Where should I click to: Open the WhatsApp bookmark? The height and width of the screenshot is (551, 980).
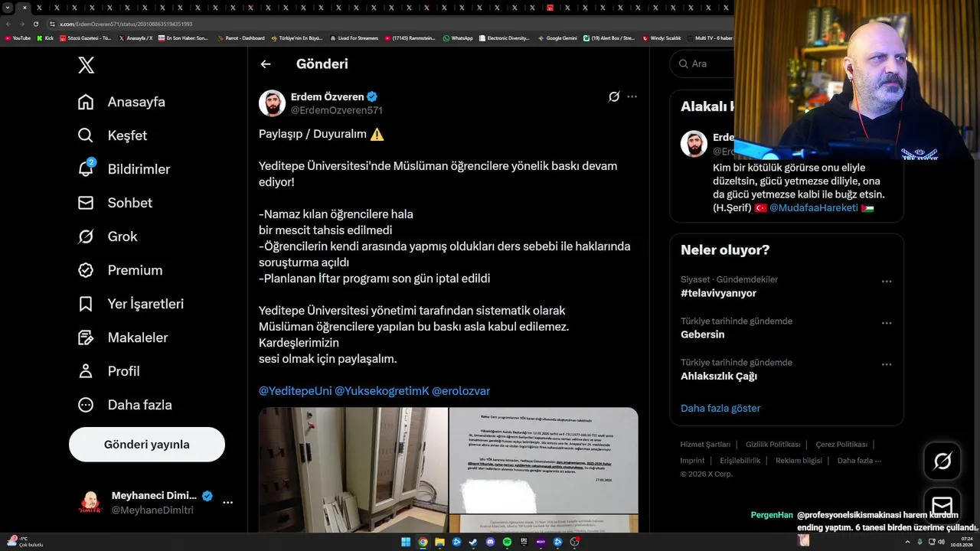click(458, 37)
